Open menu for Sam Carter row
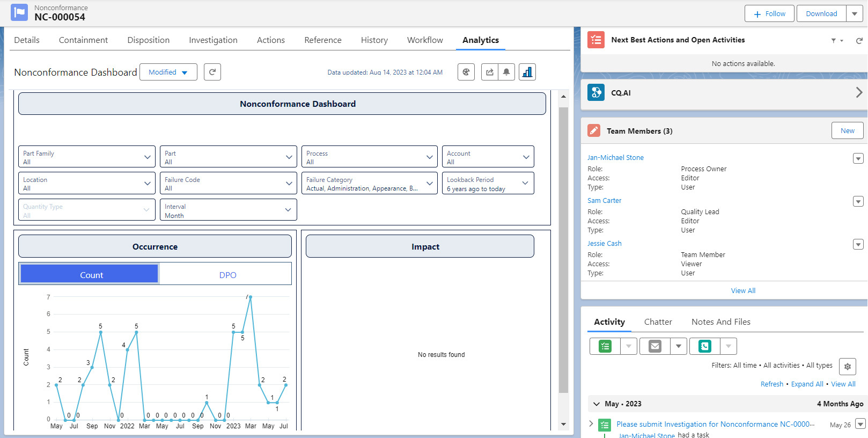The image size is (868, 438). click(x=858, y=201)
